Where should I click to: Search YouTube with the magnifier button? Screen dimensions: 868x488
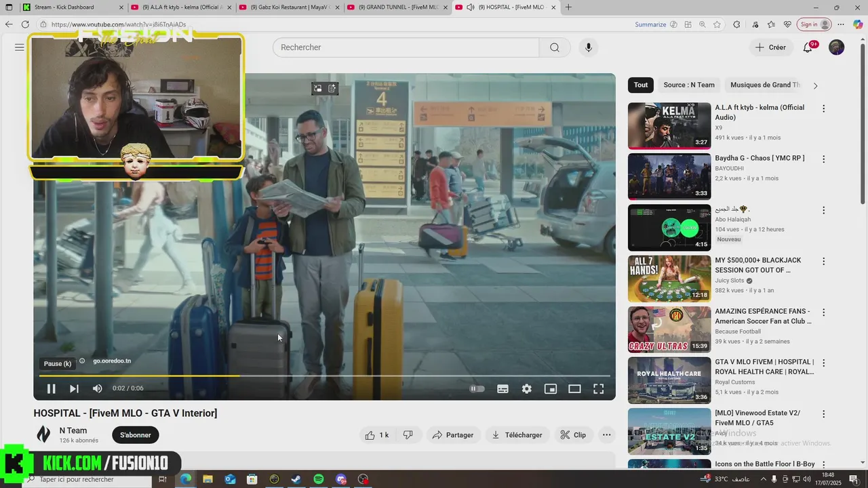coord(555,47)
